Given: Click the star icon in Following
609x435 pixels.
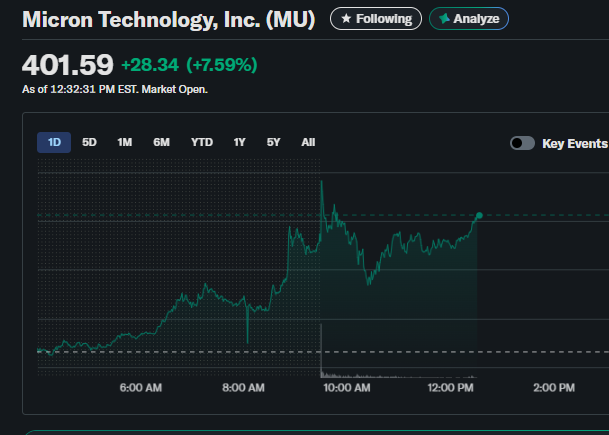Looking at the screenshot, I should (346, 18).
